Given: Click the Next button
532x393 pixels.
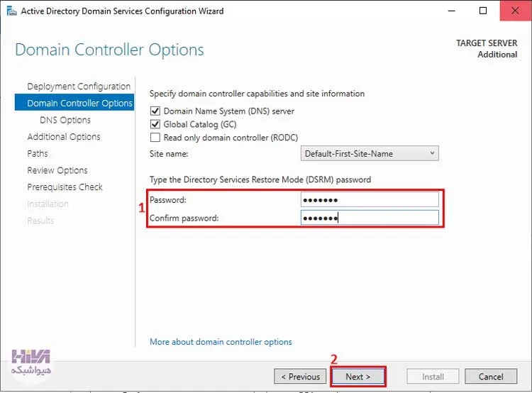Looking at the screenshot, I should pyautogui.click(x=358, y=377).
